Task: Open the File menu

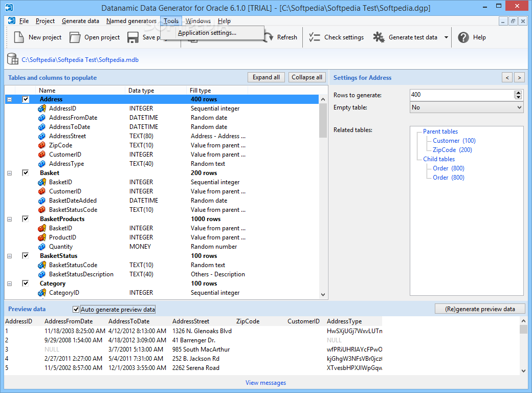Action: (24, 21)
